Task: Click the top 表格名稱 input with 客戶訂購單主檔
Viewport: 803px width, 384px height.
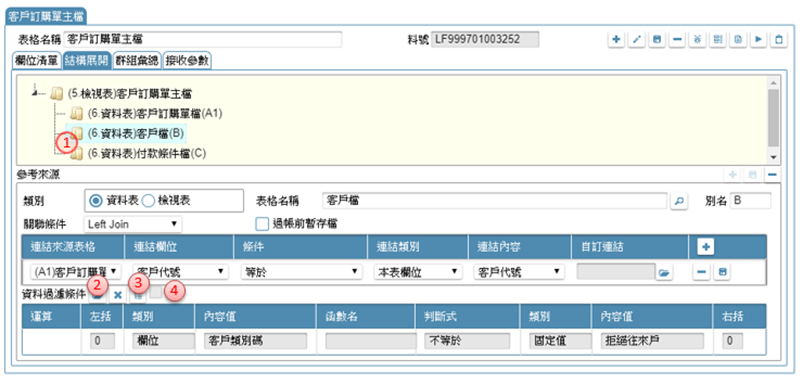Action: (x=203, y=39)
